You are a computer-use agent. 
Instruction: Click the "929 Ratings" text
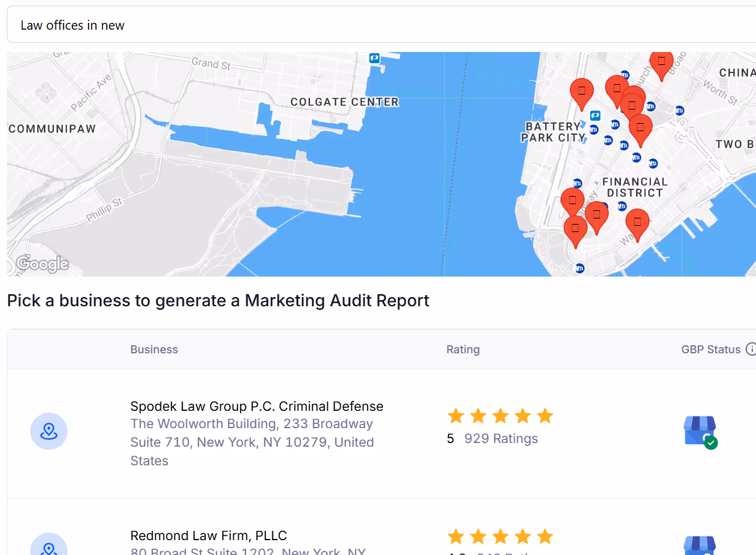[x=501, y=438]
